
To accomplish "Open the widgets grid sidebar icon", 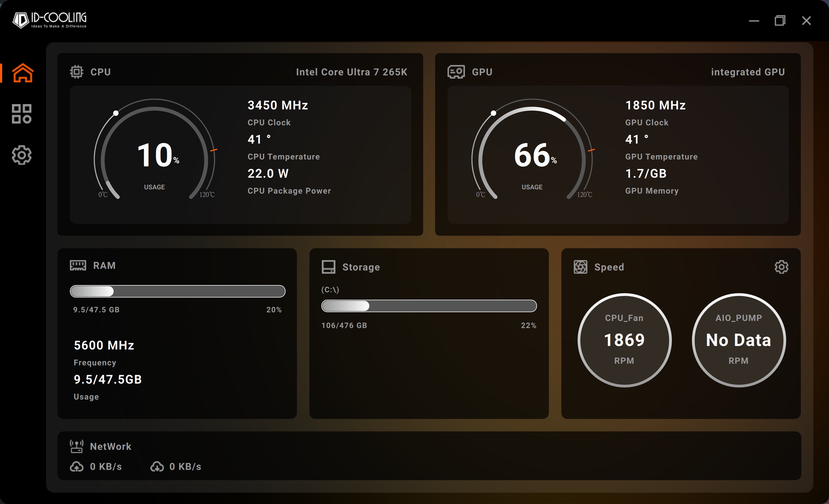I will (21, 114).
